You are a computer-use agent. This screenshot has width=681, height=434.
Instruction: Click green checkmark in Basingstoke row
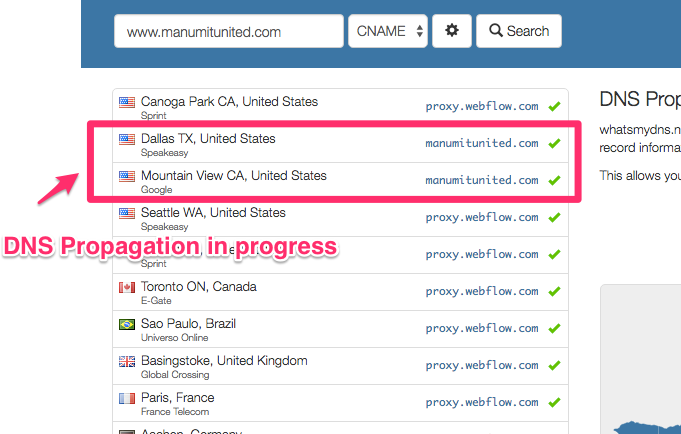coord(554,365)
